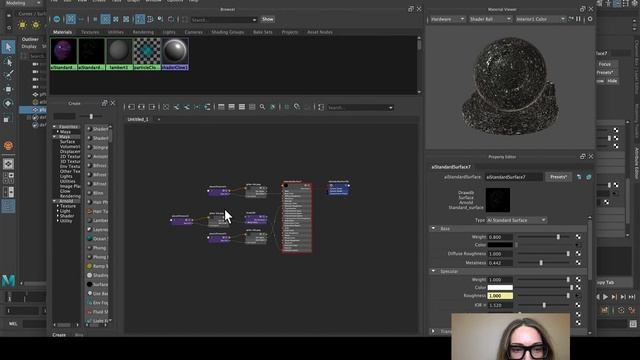Click the white Specular Color swatch
The height and width of the screenshot is (360, 640).
500,287
